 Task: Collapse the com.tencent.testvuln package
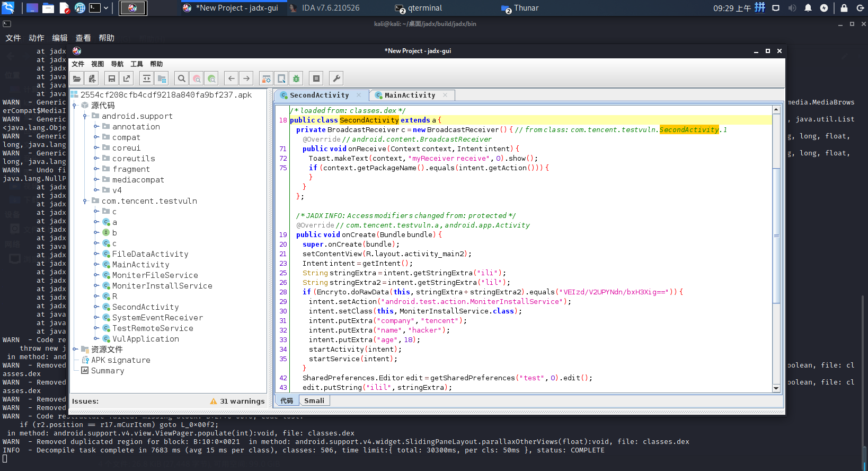(x=85, y=201)
